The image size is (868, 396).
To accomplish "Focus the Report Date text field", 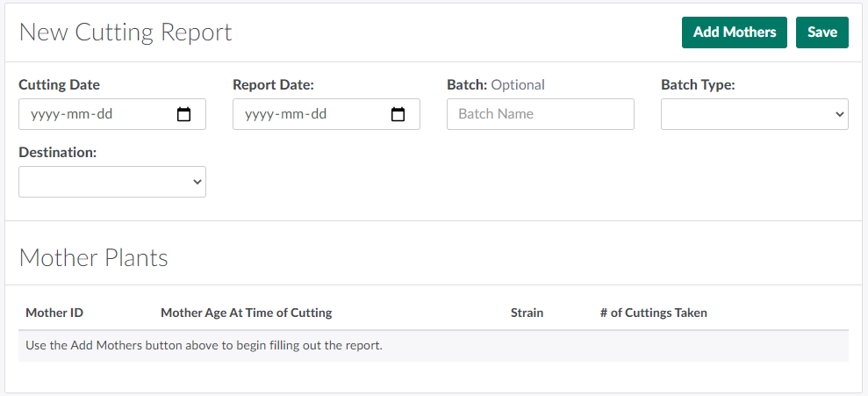I will point(302,114).
